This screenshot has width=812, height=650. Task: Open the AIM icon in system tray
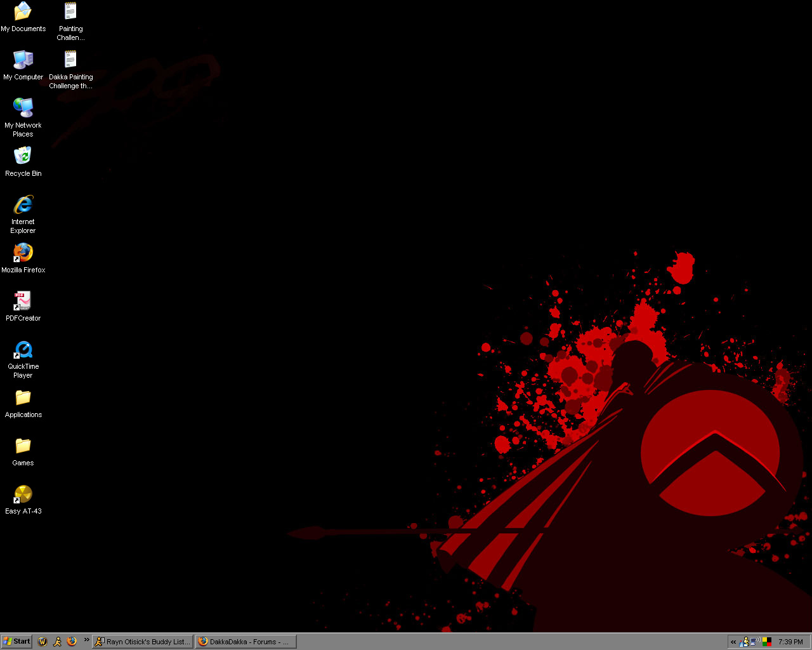coord(745,642)
